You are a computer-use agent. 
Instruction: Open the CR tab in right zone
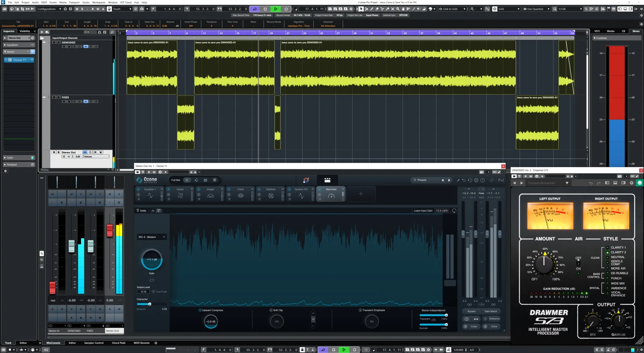623,31
